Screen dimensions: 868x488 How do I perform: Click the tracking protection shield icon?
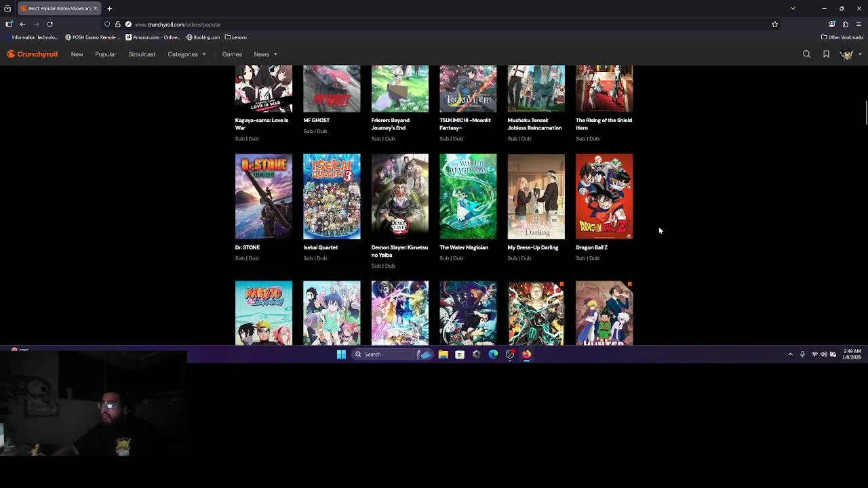click(x=107, y=24)
